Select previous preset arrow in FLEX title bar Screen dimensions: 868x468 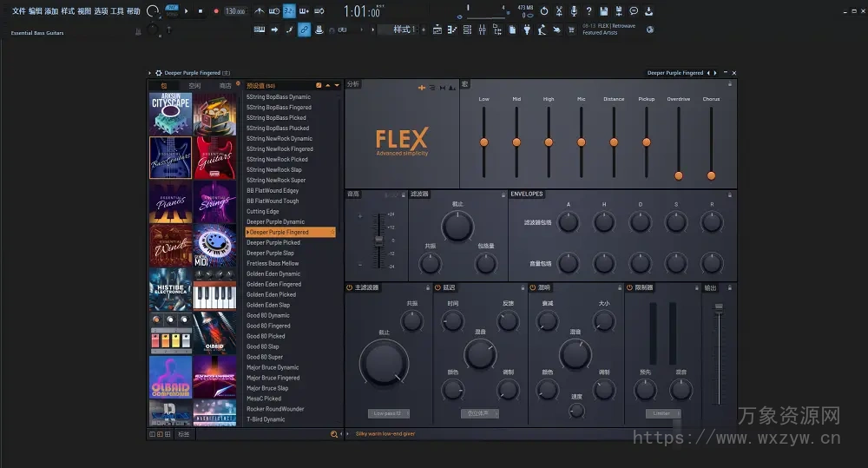coord(708,73)
